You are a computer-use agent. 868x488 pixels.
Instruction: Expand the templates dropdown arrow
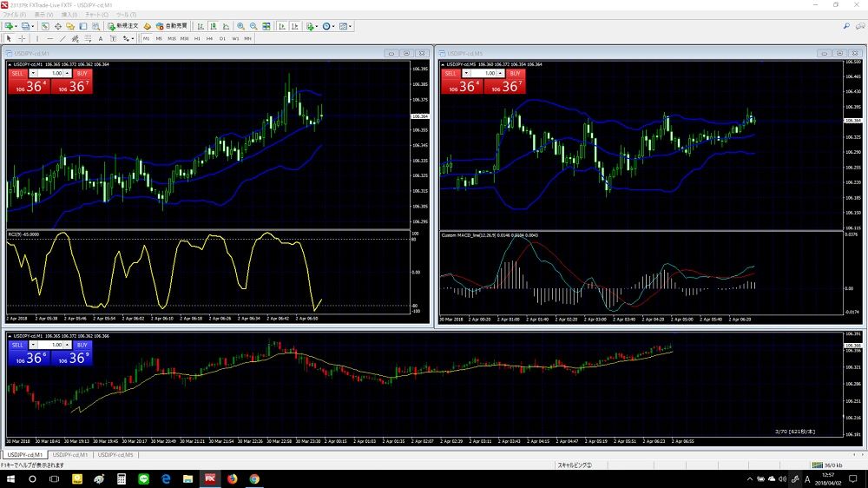click(350, 26)
